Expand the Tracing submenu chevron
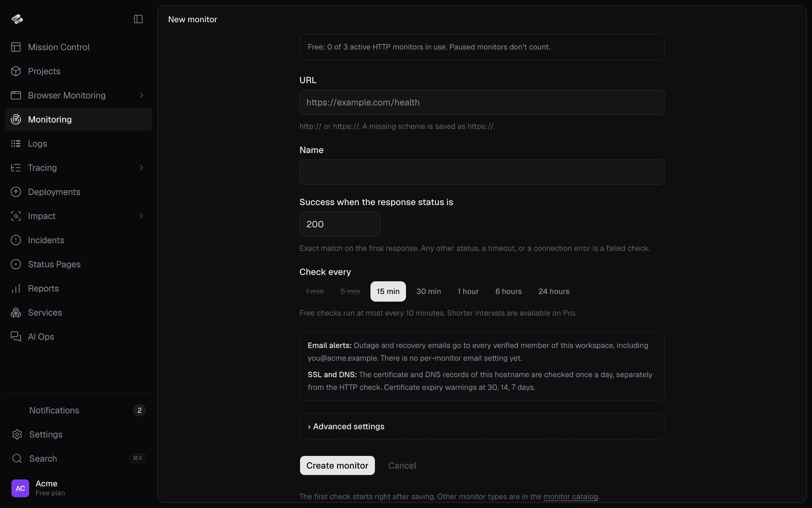812x508 pixels. (141, 168)
